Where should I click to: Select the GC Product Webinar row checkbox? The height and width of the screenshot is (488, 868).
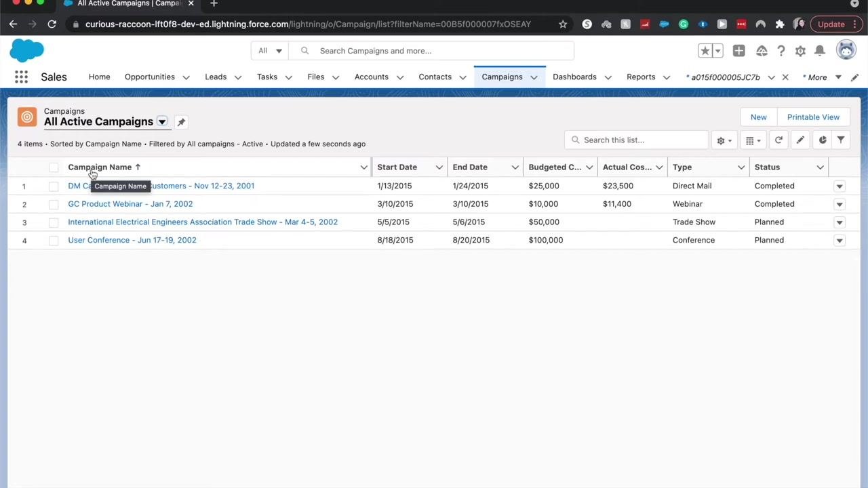(54, 204)
